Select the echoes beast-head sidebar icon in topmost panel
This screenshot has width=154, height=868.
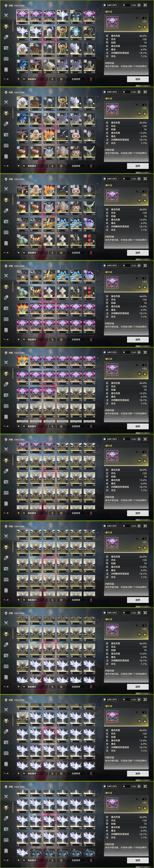coord(6,26)
